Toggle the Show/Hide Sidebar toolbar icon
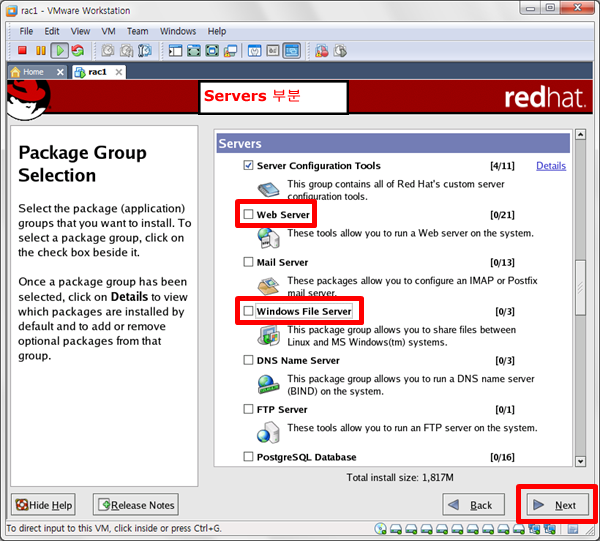Screen dimensions: 600x541 point(175,51)
